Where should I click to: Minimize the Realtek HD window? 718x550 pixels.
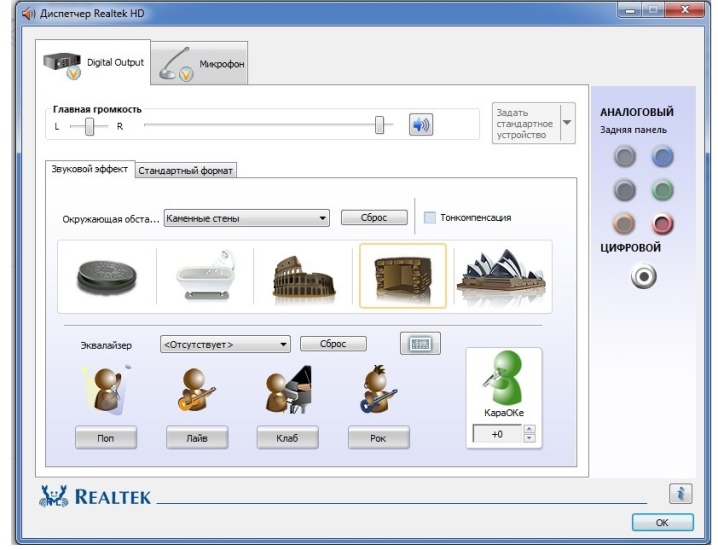click(630, 11)
